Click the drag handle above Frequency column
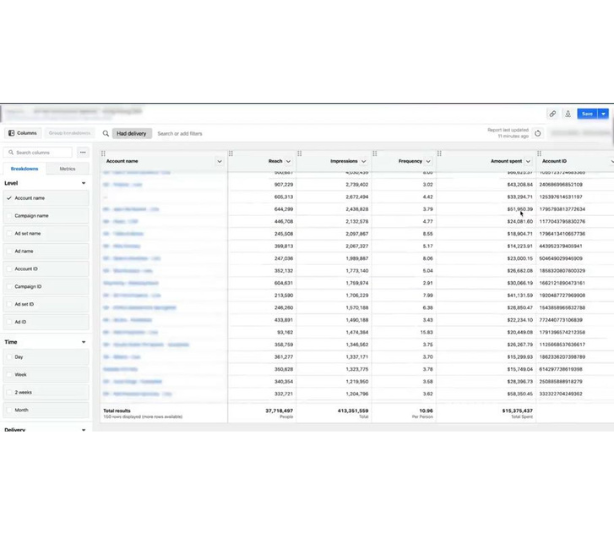This screenshot has height=534, width=614. [x=375, y=153]
